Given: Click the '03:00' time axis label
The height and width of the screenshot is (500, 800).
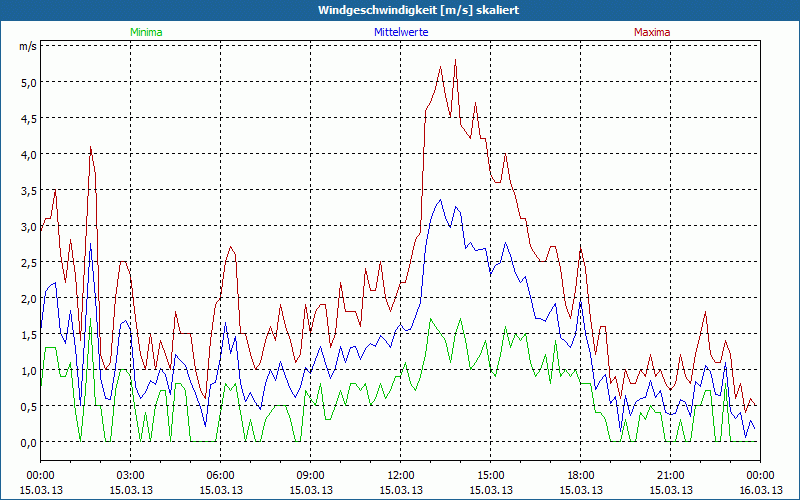Looking at the screenshot, I should click(x=131, y=476).
